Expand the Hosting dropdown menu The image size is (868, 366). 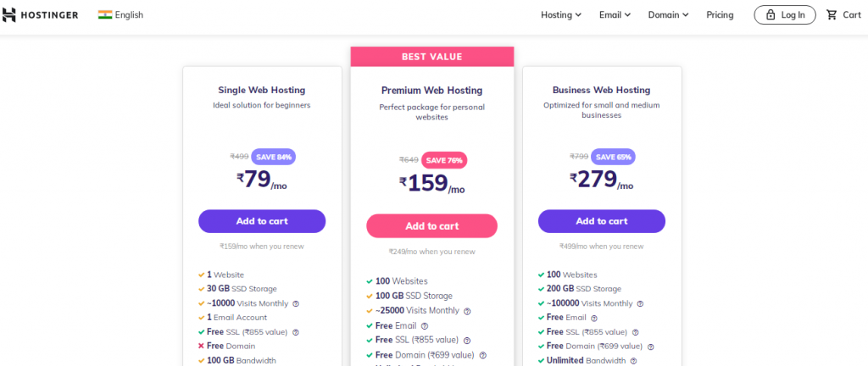(x=561, y=15)
